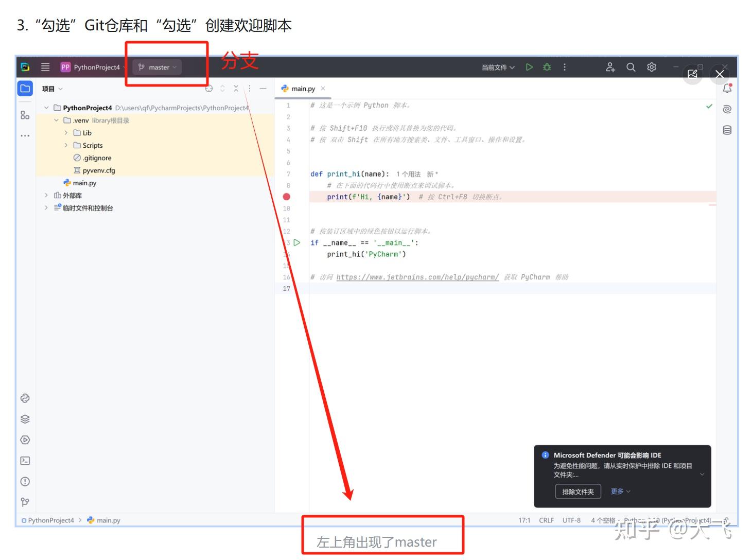
Task: Toggle the breakpoint on line 9
Action: click(x=287, y=197)
